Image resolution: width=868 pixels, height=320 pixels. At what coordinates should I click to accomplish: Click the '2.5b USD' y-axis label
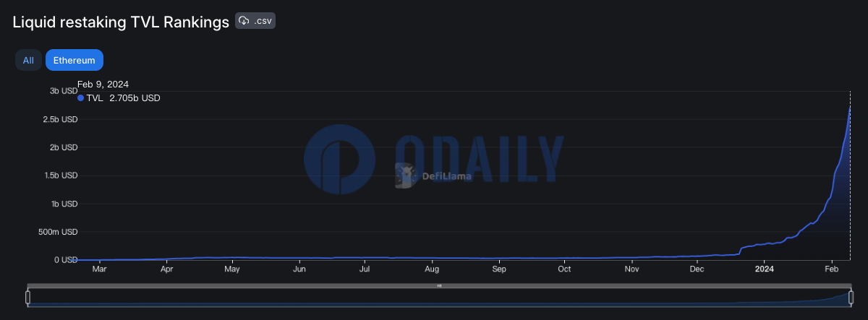pyautogui.click(x=61, y=119)
